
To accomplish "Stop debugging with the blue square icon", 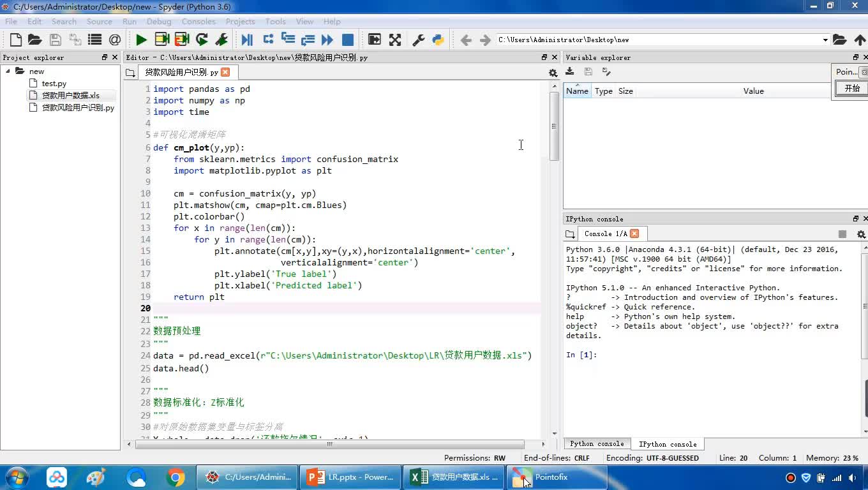I will pyautogui.click(x=348, y=40).
